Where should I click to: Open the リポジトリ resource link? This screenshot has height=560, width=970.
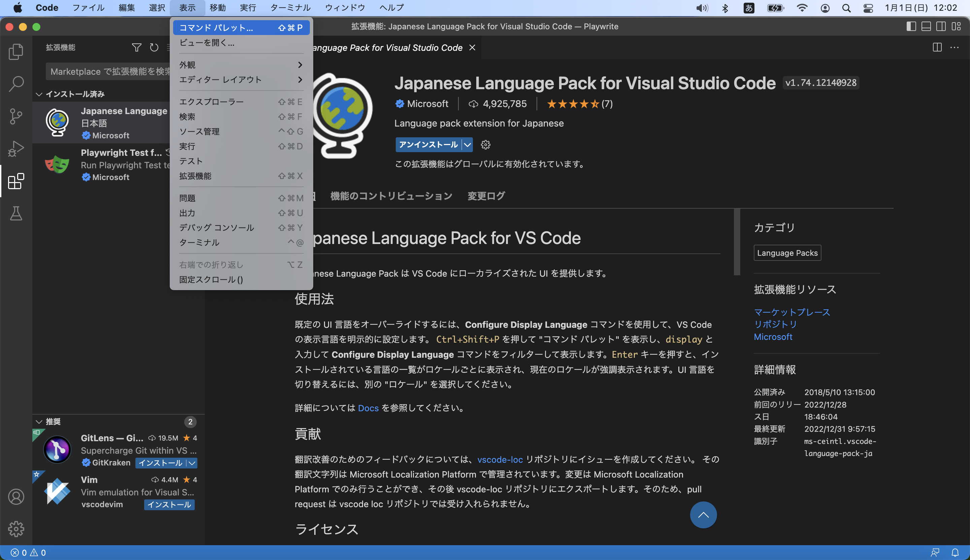tap(775, 324)
